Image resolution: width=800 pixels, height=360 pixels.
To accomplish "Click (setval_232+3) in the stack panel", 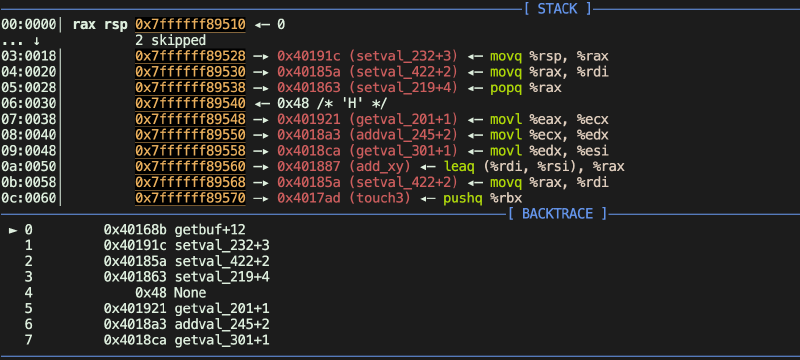I will 404,56.
